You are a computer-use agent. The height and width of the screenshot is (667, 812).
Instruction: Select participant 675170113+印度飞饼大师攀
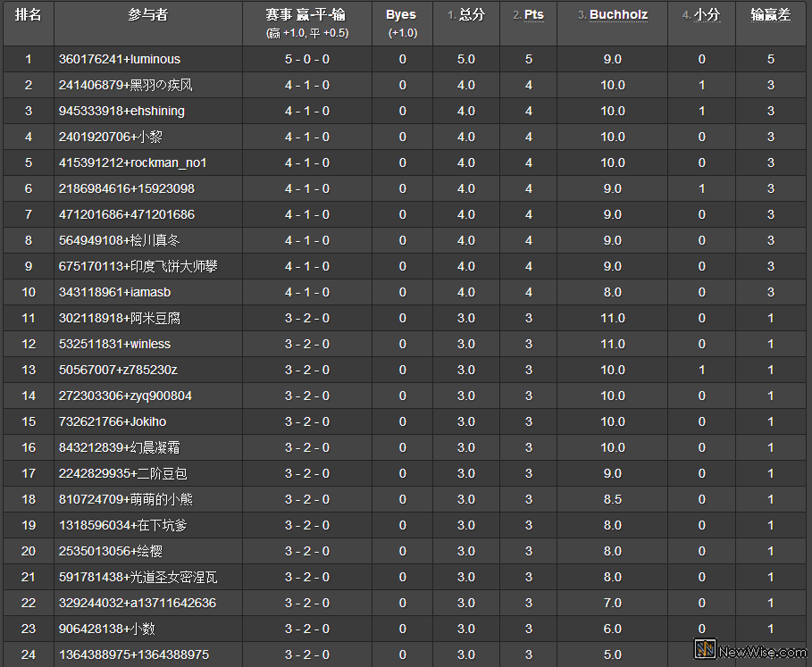pyautogui.click(x=138, y=266)
